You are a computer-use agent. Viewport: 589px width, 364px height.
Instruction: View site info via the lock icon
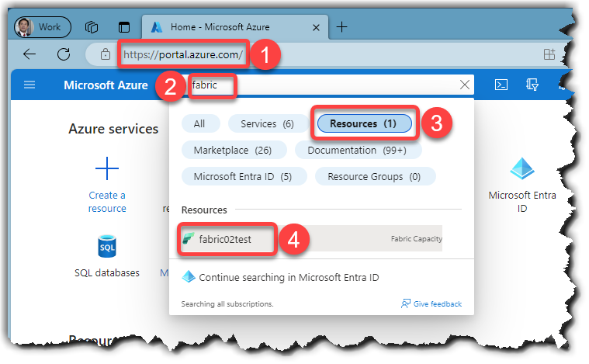coord(106,54)
